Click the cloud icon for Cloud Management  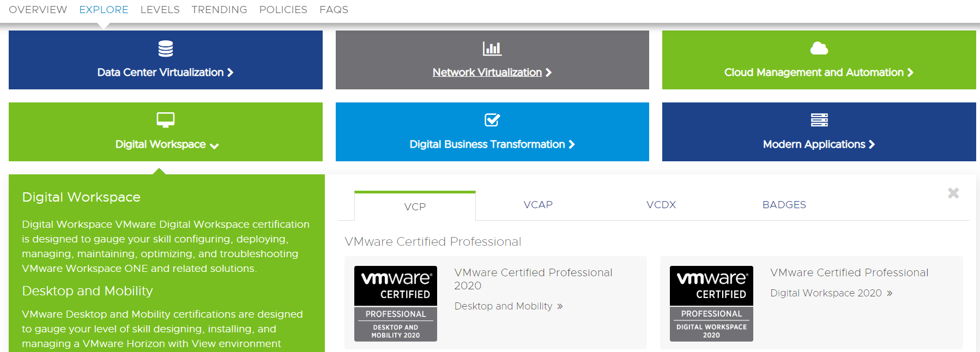click(819, 48)
